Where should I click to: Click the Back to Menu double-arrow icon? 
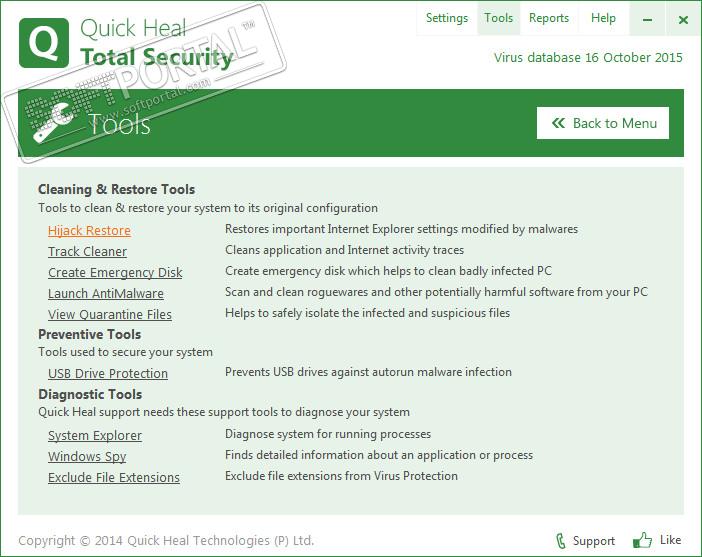point(556,123)
